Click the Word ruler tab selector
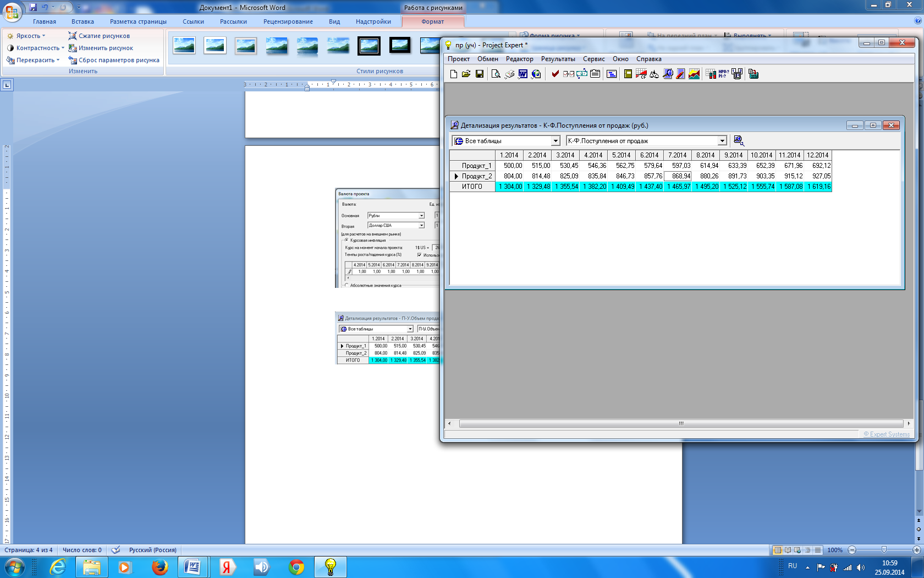This screenshot has width=924, height=578. pyautogui.click(x=7, y=85)
